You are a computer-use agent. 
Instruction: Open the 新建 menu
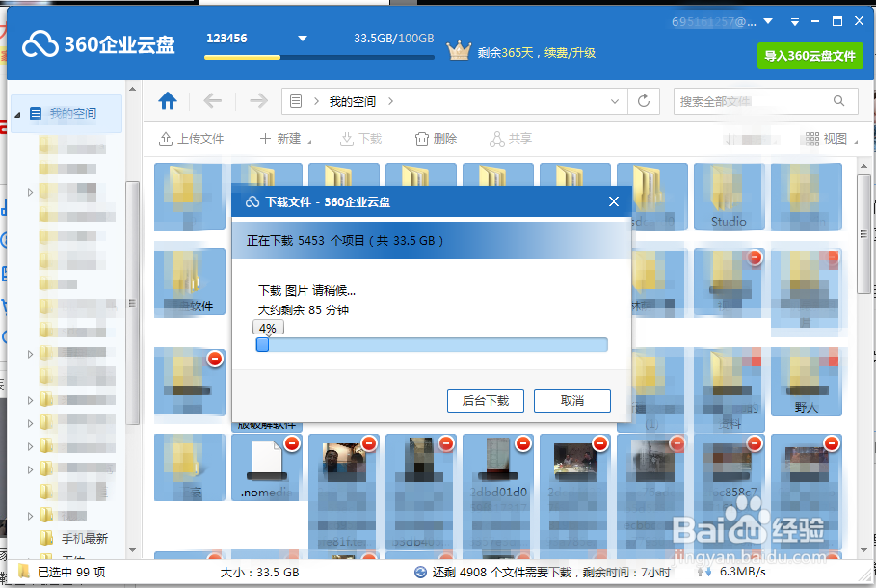coord(285,139)
